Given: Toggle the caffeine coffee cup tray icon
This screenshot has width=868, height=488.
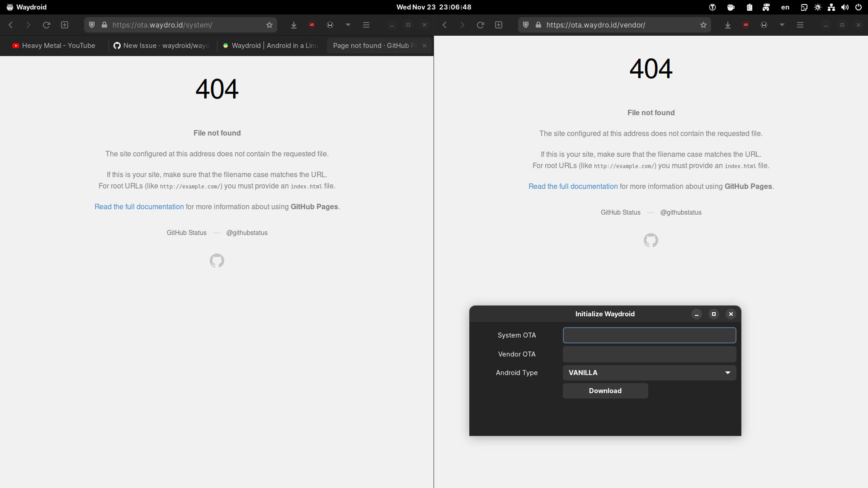Looking at the screenshot, I should (731, 7).
